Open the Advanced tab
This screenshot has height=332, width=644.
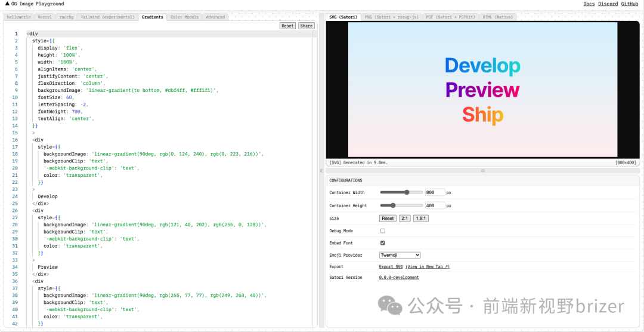215,17
